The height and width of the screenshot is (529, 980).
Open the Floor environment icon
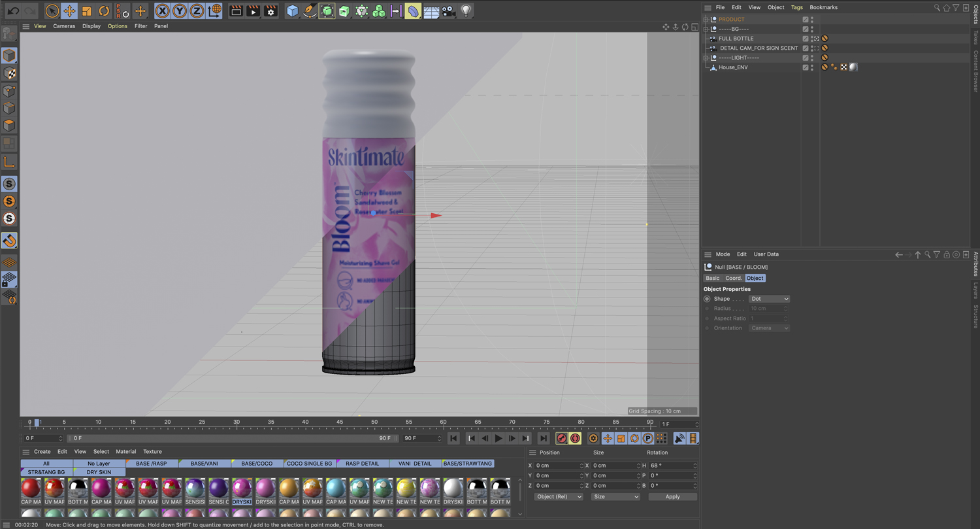click(431, 11)
